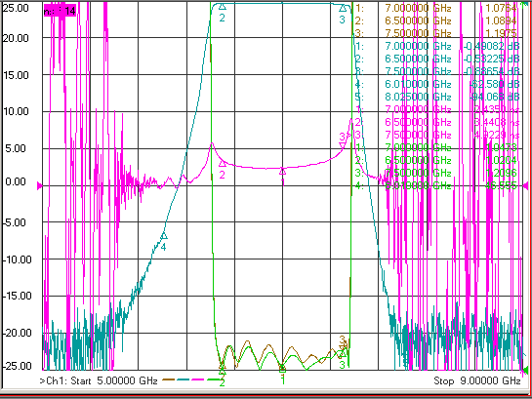Click the green trace legend line
Image resolution: width=532 pixels, height=399 pixels.
pos(213,380)
